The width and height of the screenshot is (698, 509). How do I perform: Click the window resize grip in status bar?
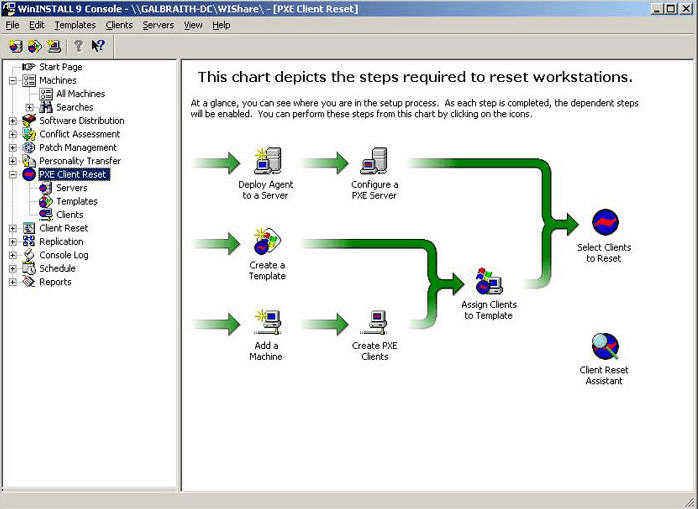click(x=691, y=502)
